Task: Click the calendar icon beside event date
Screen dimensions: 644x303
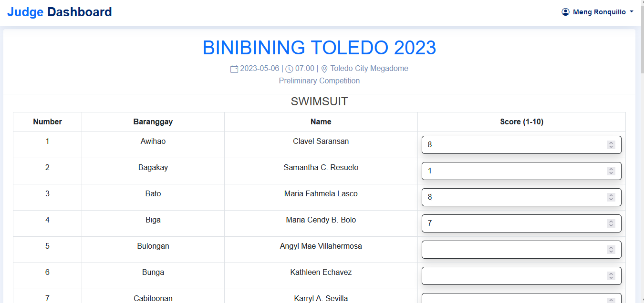Action: 234,69
